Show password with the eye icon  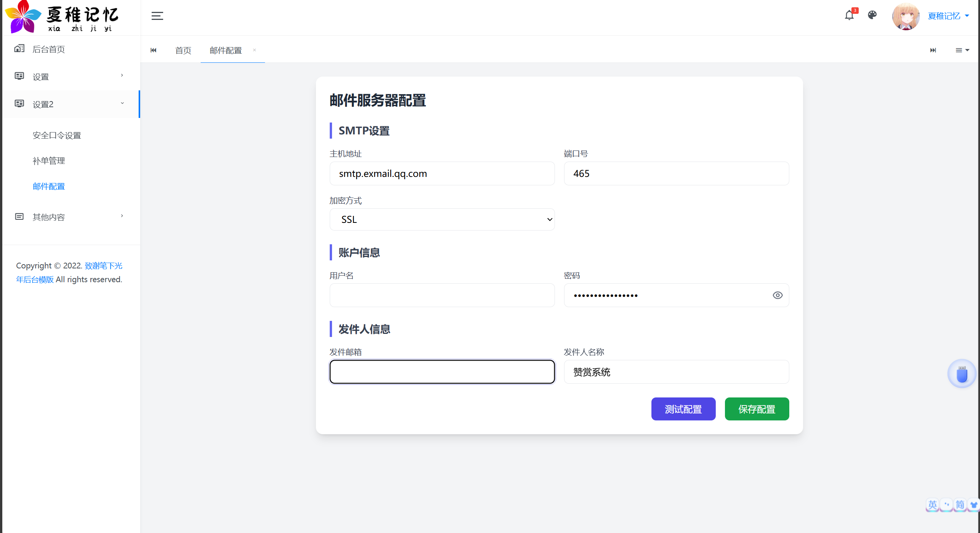777,295
